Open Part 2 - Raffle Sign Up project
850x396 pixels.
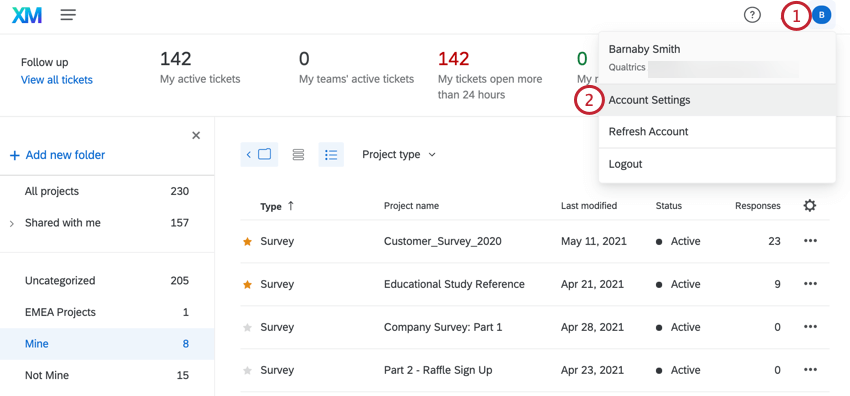(438, 370)
